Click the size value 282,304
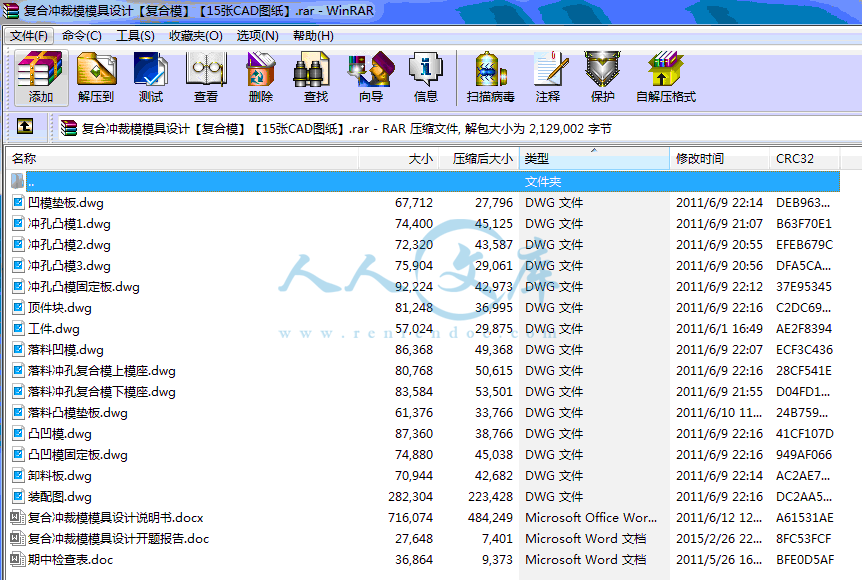 tap(410, 496)
